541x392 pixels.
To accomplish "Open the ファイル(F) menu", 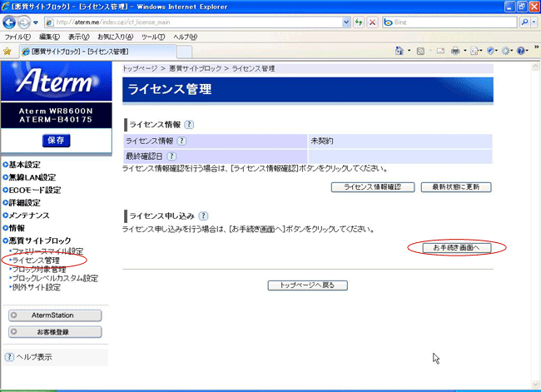I will (x=17, y=37).
